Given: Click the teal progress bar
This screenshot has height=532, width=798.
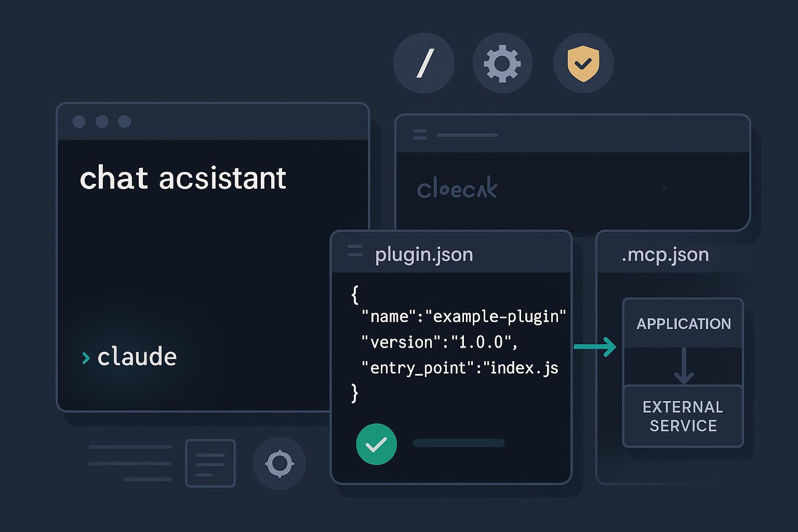Looking at the screenshot, I should tap(459, 443).
